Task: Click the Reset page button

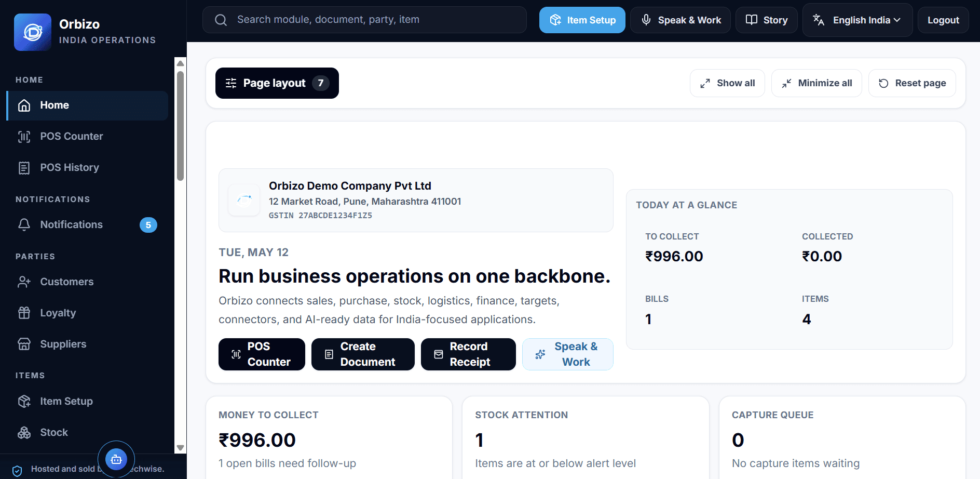Action: (x=912, y=83)
